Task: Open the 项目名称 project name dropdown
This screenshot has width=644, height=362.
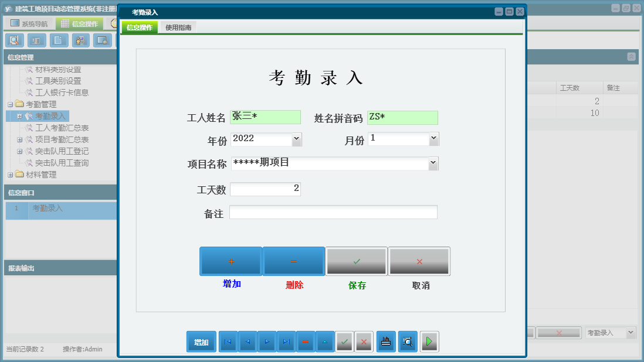Action: coord(433,163)
